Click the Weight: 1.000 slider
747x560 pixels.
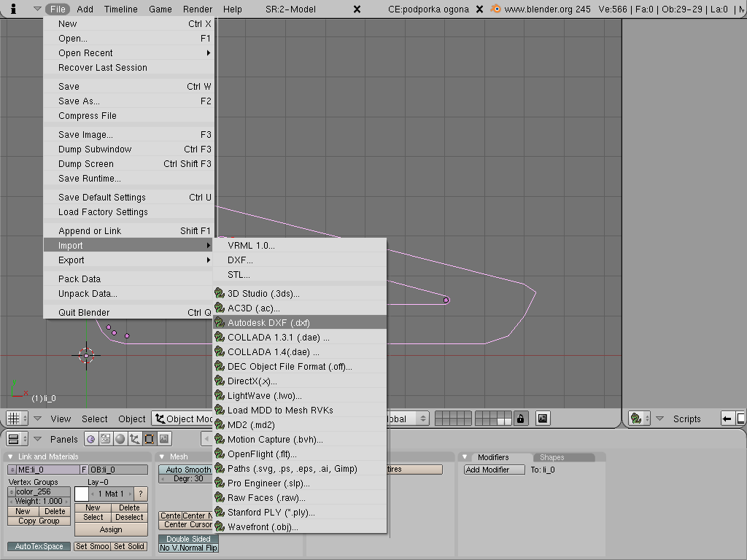click(x=39, y=502)
